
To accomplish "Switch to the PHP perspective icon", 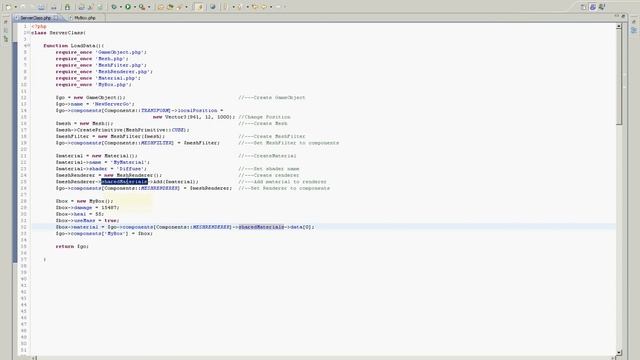I will [593, 7].
